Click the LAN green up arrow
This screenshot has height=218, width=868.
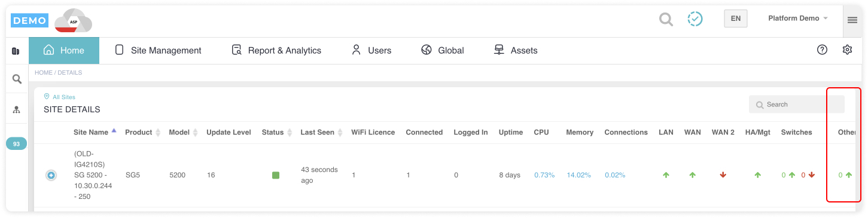[x=666, y=175]
